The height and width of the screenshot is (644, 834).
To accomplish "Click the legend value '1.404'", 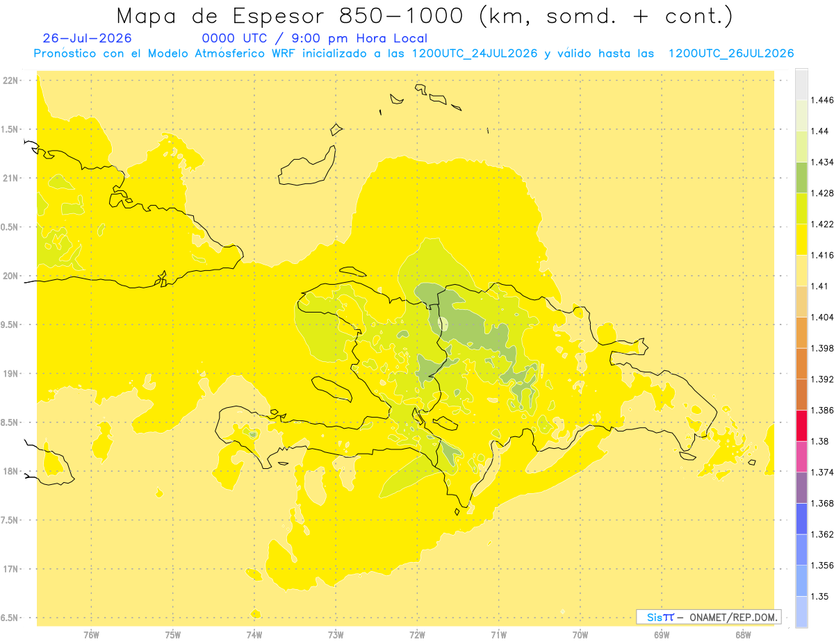I will (821, 317).
